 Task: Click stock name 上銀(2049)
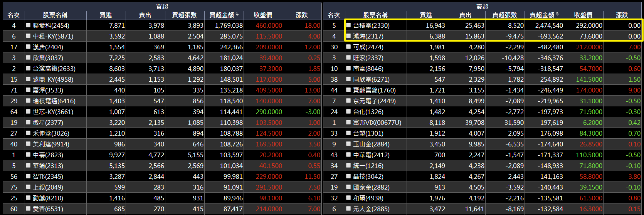(x=48, y=187)
